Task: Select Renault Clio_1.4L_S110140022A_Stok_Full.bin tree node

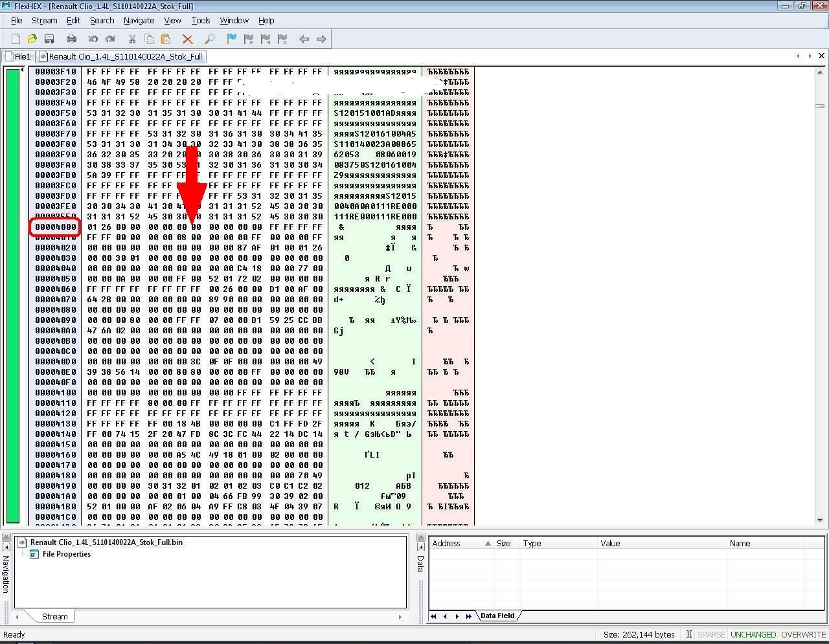Action: click(x=106, y=542)
